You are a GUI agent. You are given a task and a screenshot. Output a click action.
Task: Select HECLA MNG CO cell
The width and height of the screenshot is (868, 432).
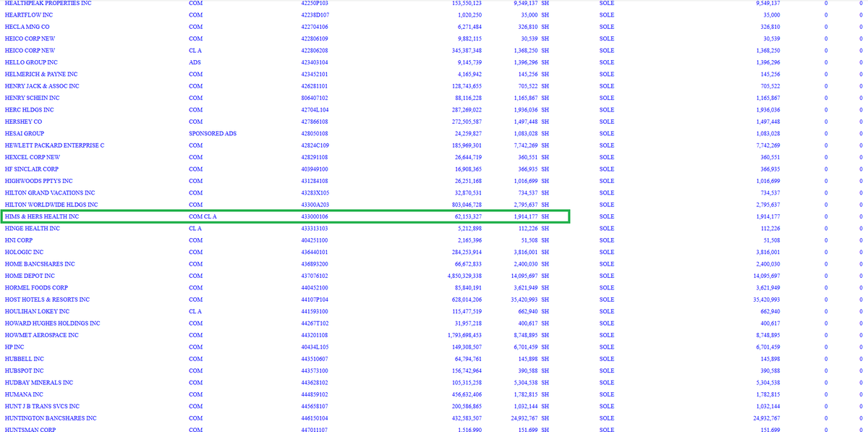[x=27, y=27]
